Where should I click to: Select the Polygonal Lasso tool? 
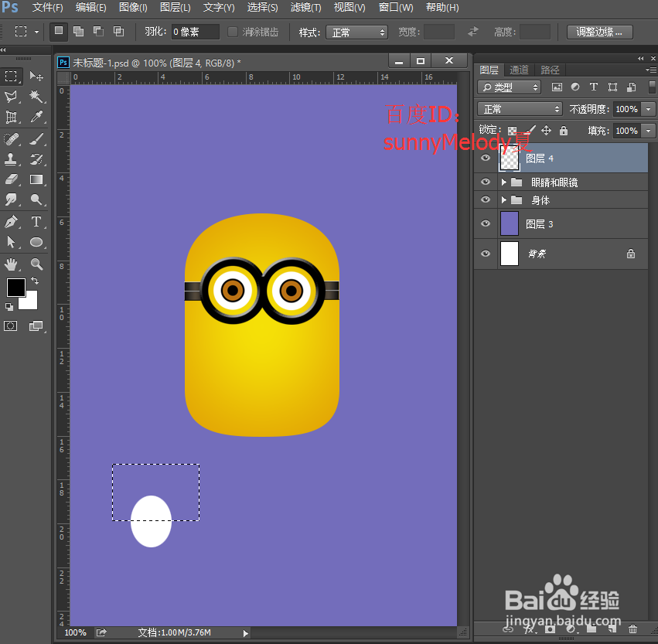coord(12,97)
